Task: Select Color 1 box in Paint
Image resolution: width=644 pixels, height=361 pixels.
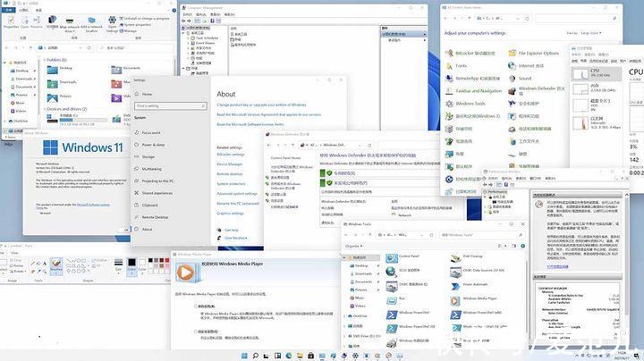Action: click(131, 265)
